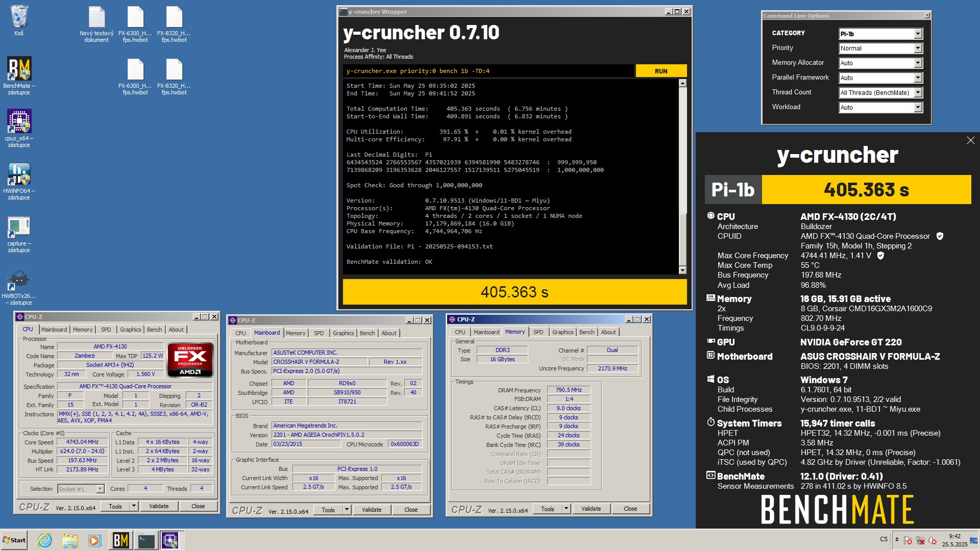Open Tools dropdown arrow in Mainboard CPU-Z

[347, 510]
